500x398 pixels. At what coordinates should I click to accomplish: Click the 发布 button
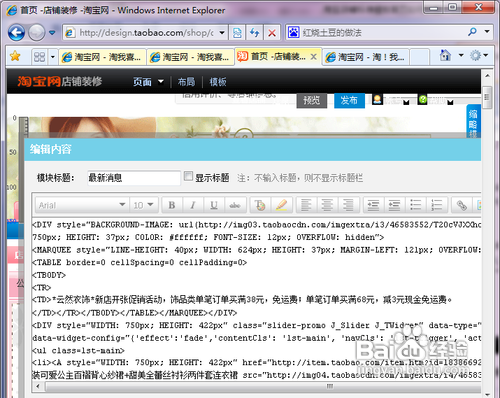coord(349,100)
